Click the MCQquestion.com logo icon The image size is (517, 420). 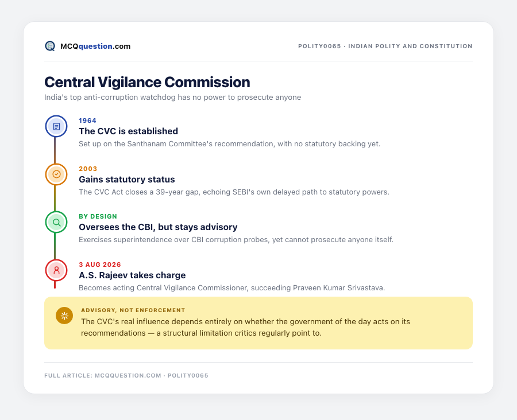tap(50, 46)
